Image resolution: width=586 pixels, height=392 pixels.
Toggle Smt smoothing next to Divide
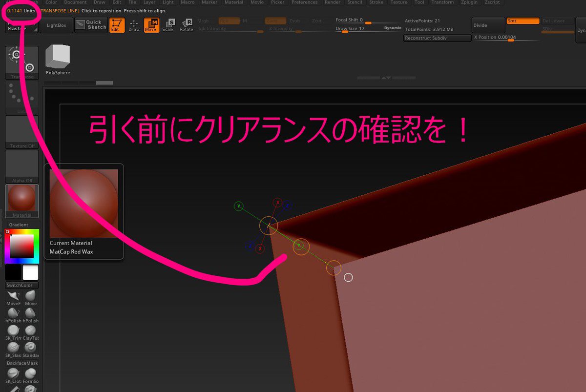[x=522, y=21]
